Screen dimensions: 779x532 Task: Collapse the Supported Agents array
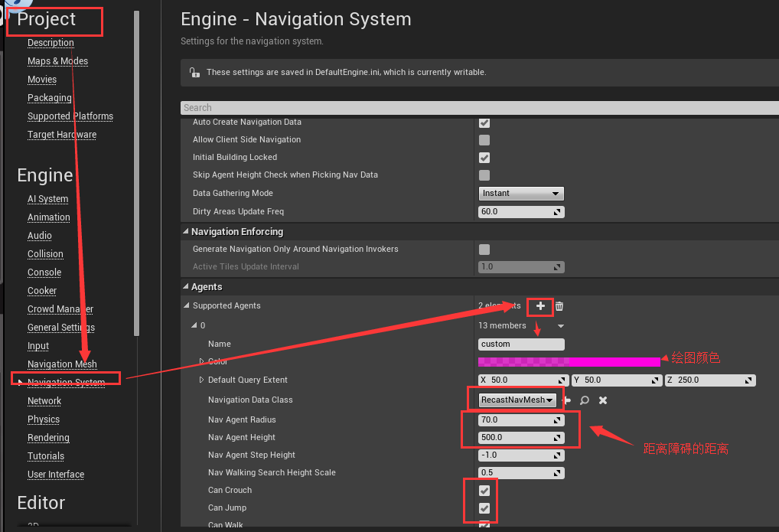coord(186,305)
